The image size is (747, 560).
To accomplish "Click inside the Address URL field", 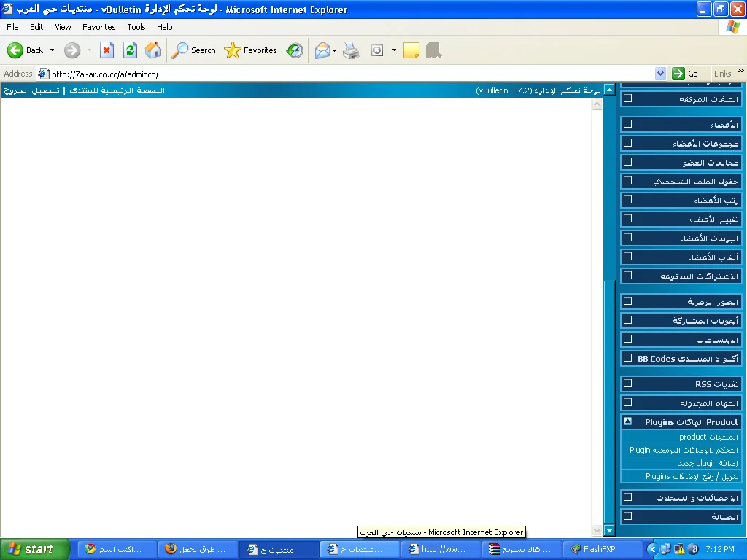I will coord(350,74).
